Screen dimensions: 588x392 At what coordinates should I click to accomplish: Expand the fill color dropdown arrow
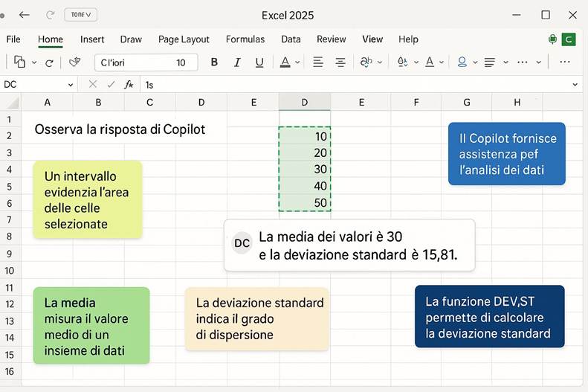416,62
